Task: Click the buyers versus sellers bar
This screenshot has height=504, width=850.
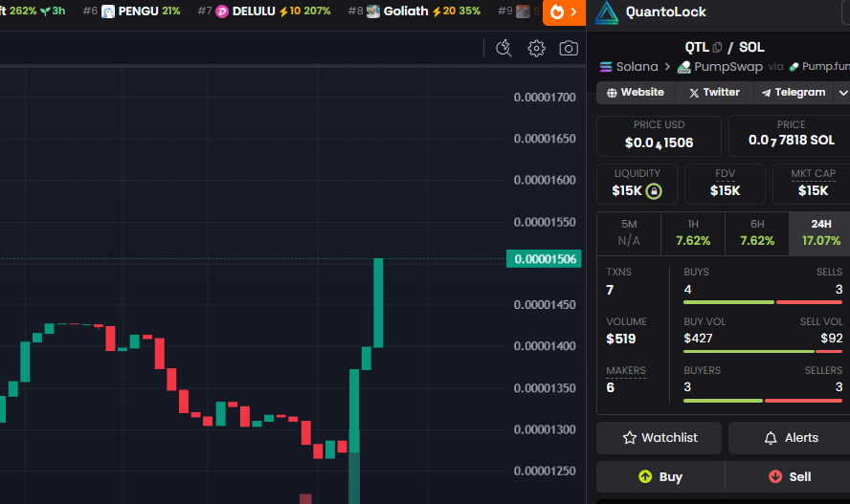Action: coord(763,401)
